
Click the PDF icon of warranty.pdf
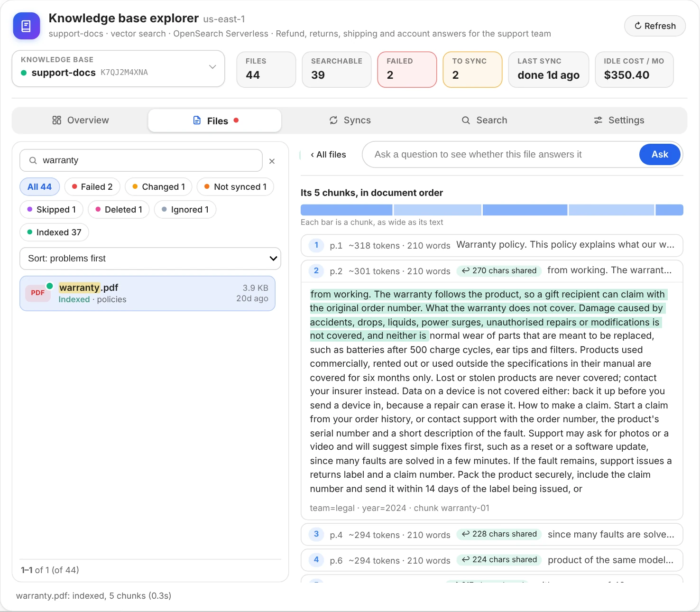point(38,293)
